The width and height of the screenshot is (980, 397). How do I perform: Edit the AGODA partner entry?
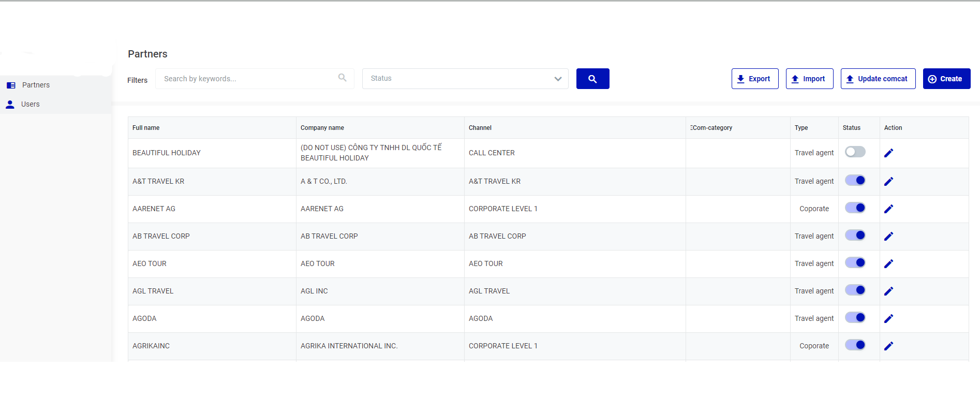pos(888,319)
